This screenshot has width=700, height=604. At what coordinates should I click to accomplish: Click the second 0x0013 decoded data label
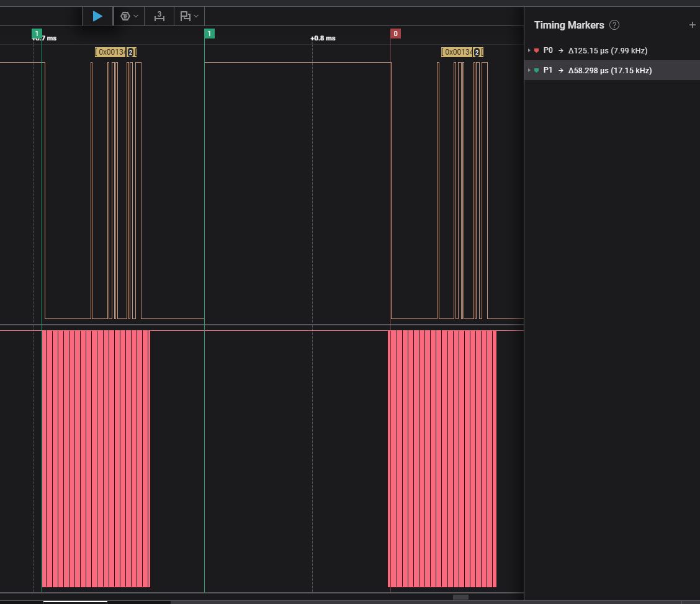457,52
